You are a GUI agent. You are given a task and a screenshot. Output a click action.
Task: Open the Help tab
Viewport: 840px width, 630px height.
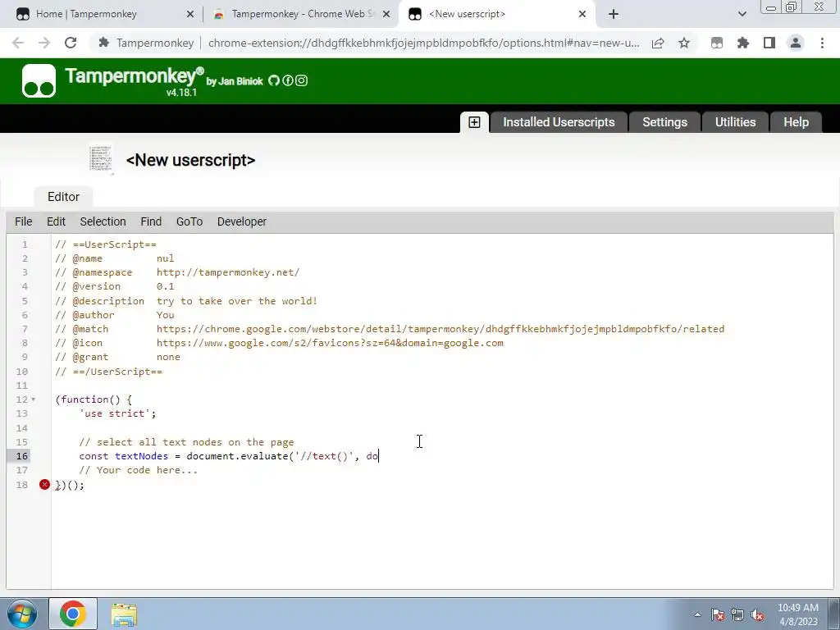click(796, 122)
